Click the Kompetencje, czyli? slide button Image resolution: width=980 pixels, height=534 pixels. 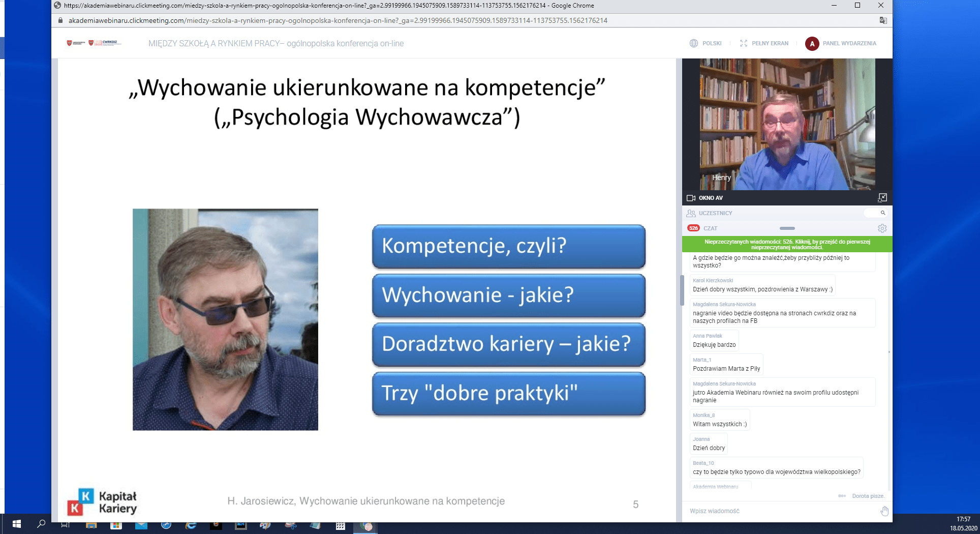pos(508,246)
